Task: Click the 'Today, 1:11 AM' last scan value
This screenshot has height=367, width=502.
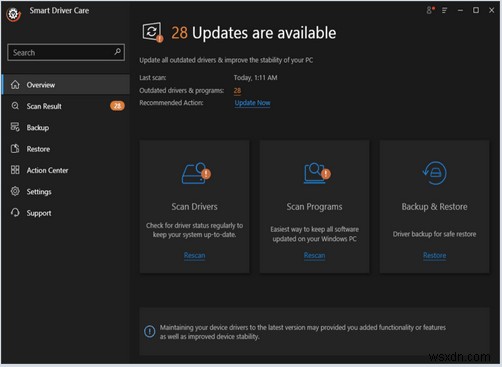Action: pyautogui.click(x=255, y=78)
